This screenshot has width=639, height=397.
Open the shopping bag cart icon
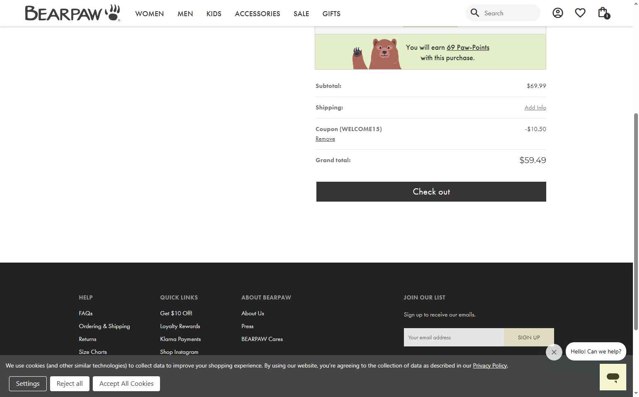click(x=604, y=13)
